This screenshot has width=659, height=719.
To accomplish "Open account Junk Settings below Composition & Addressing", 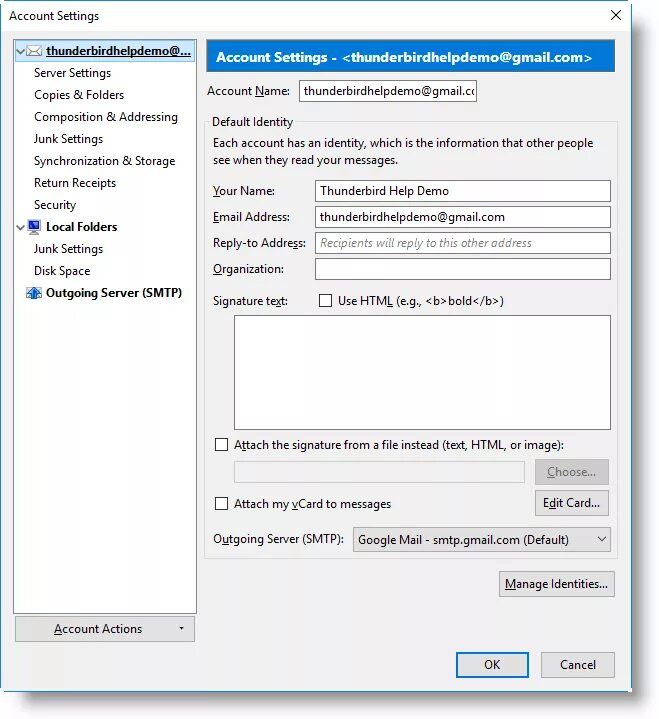I will point(68,139).
